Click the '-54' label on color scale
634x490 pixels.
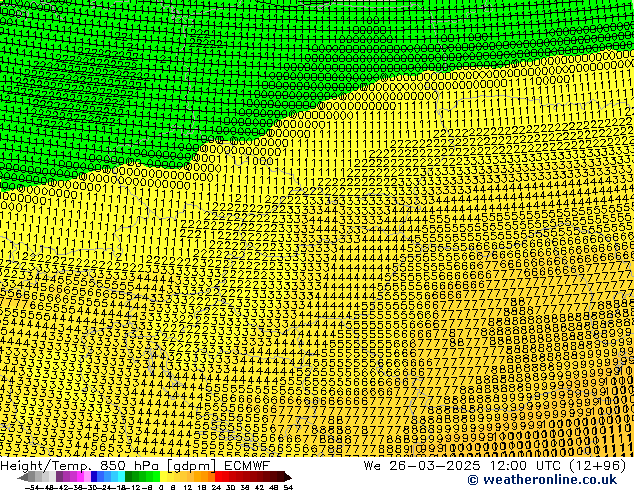pyautogui.click(x=30, y=487)
